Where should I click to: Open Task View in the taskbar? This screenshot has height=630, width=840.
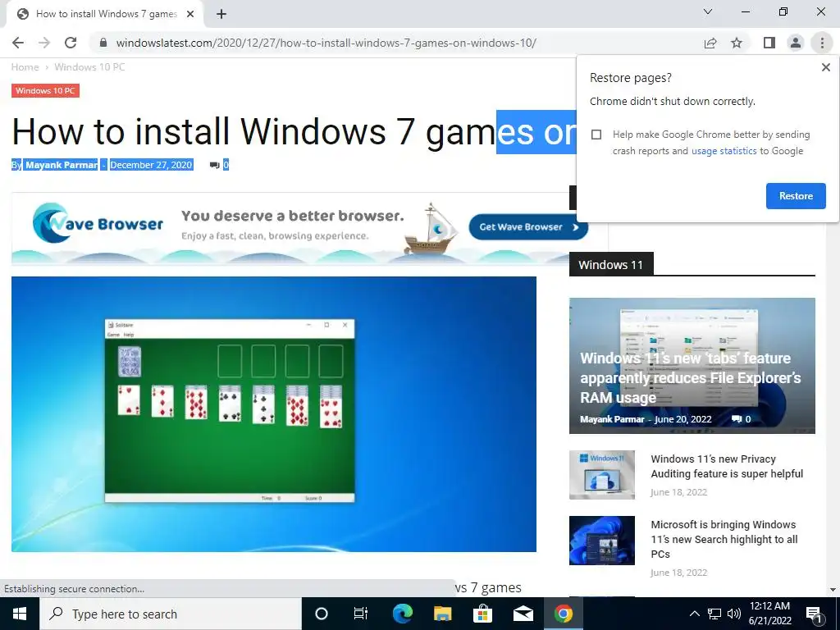point(361,614)
